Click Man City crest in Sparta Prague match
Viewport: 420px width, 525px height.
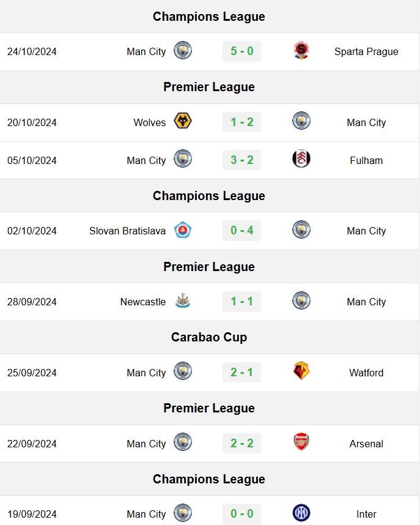183,51
